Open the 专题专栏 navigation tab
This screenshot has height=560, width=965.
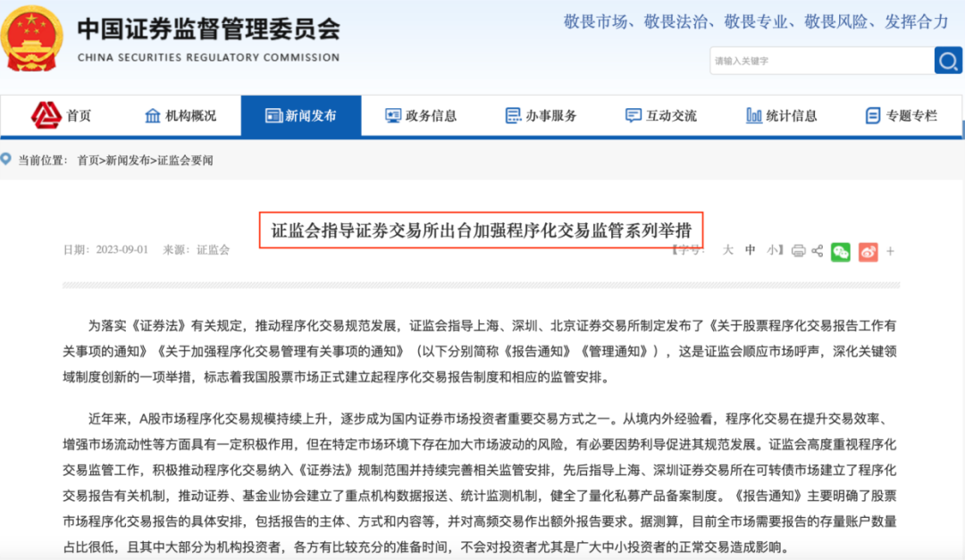coord(901,115)
